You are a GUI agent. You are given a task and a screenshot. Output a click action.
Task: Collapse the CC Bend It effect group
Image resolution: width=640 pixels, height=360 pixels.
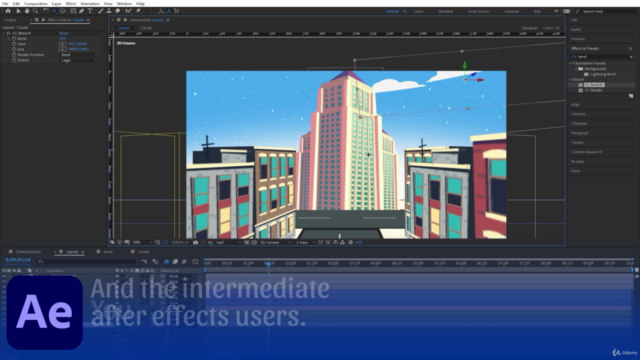[4, 33]
